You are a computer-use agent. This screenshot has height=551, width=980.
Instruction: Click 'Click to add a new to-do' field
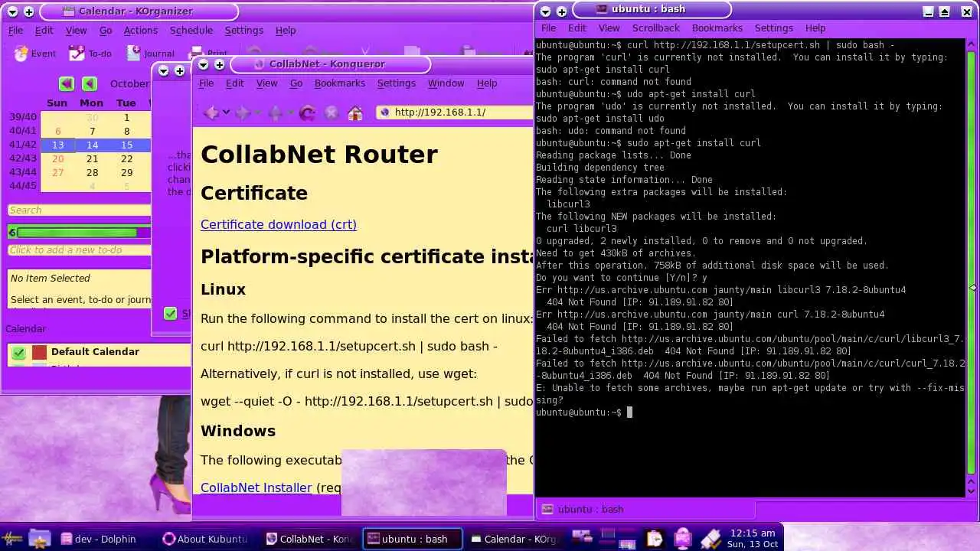(79, 250)
